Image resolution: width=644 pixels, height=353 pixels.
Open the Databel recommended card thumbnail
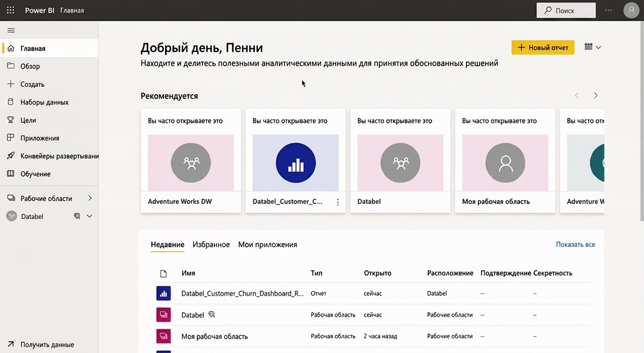400,163
